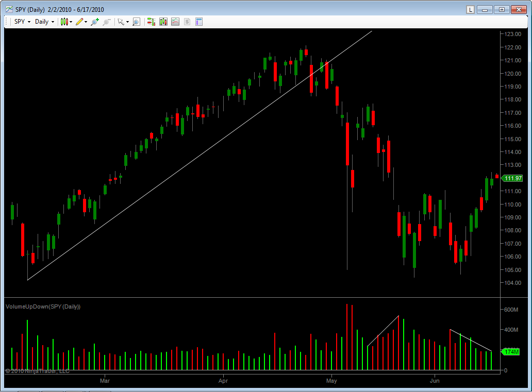Click the 123.00 price axis label

click(512, 34)
